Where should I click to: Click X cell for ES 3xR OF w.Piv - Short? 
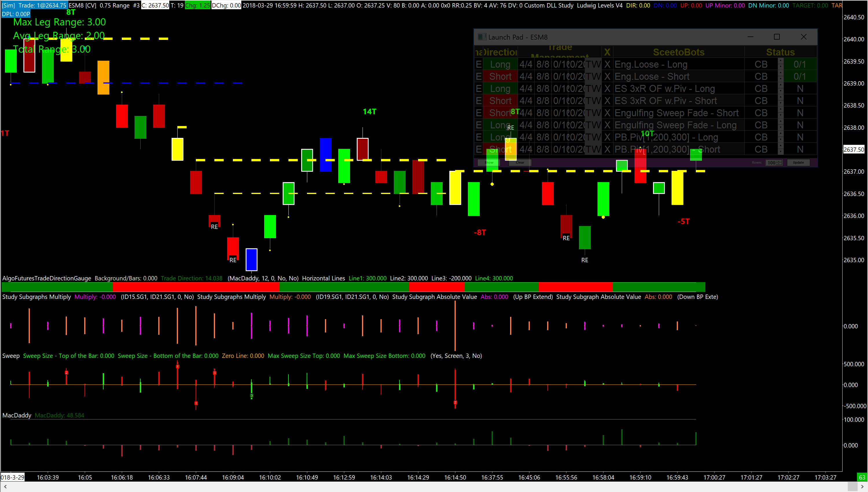pyautogui.click(x=607, y=101)
